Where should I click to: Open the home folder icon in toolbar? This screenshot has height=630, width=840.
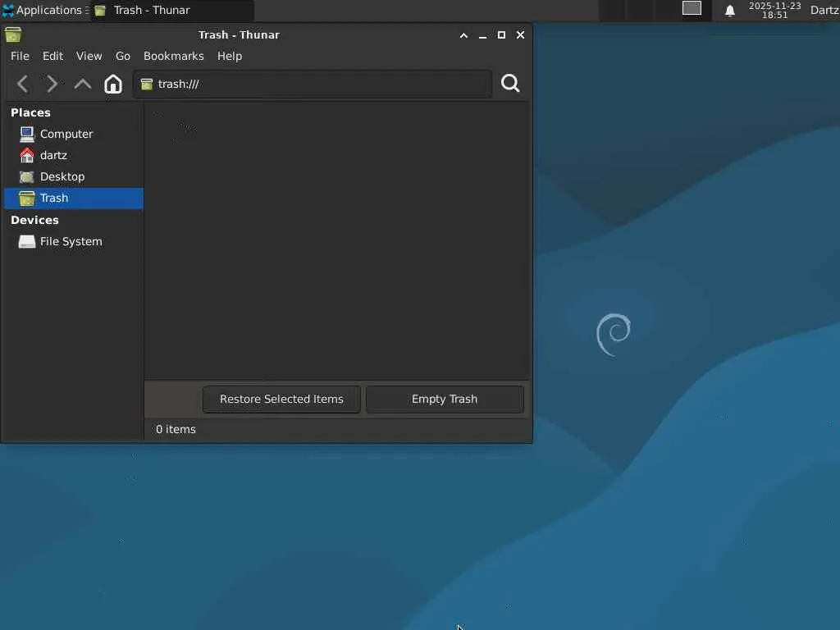click(113, 84)
